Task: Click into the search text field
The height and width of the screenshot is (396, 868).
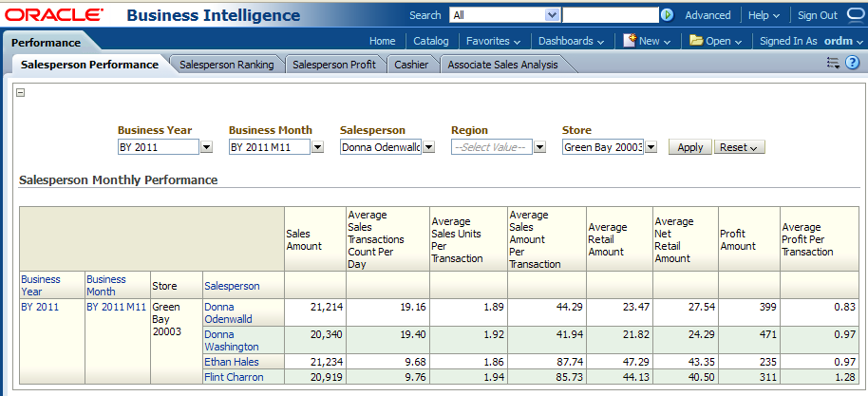Action: (610, 15)
